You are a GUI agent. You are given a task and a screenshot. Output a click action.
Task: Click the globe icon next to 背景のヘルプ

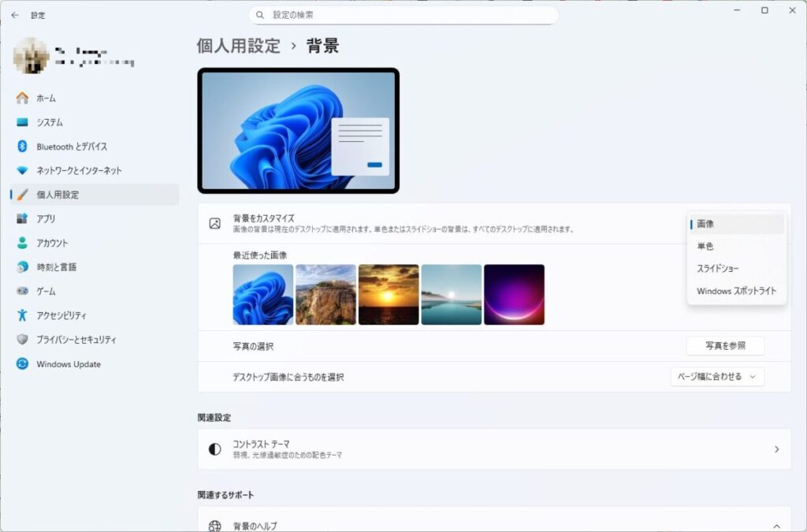point(214,526)
